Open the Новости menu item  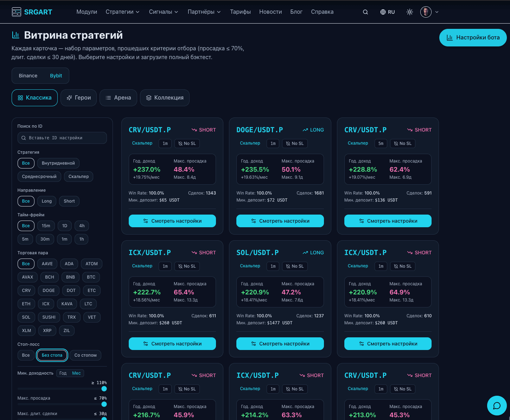pos(270,12)
